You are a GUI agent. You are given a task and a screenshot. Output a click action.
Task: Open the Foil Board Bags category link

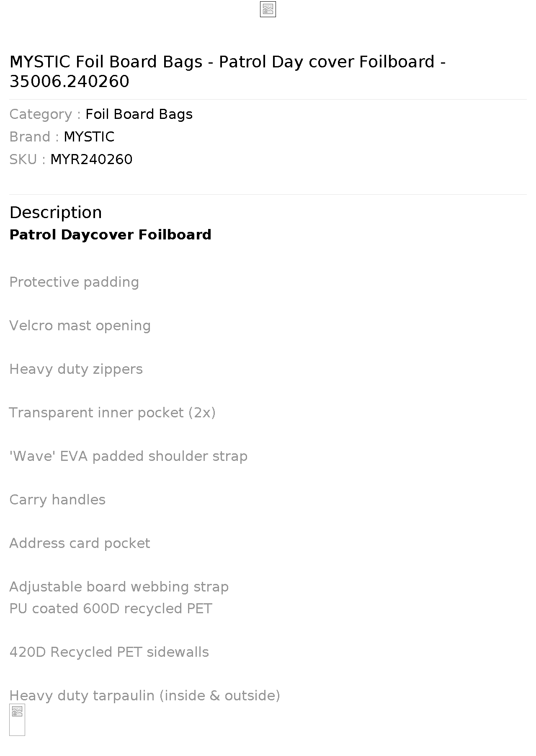[x=139, y=114]
